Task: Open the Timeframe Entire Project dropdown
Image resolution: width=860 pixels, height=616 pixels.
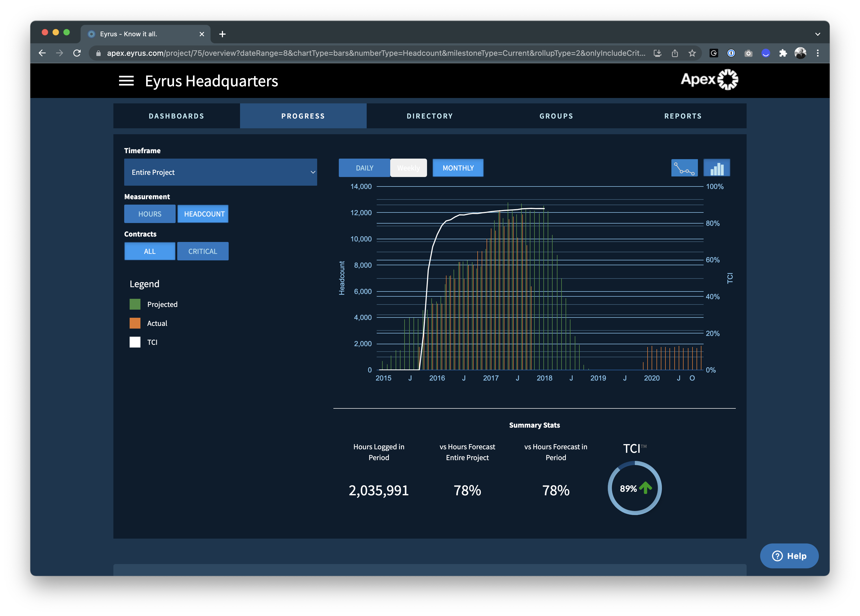Action: tap(221, 172)
